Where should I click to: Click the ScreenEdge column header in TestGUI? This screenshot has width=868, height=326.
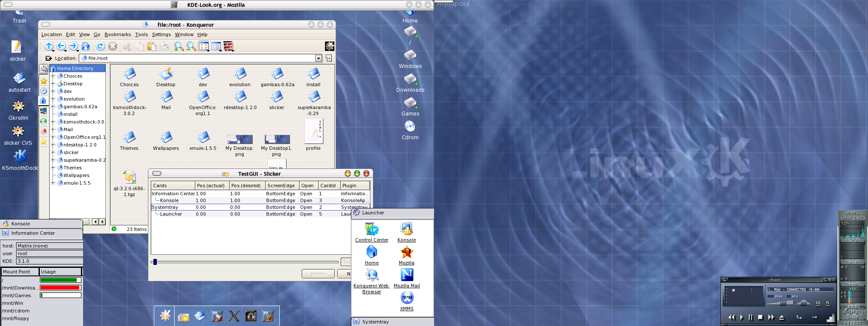click(282, 185)
